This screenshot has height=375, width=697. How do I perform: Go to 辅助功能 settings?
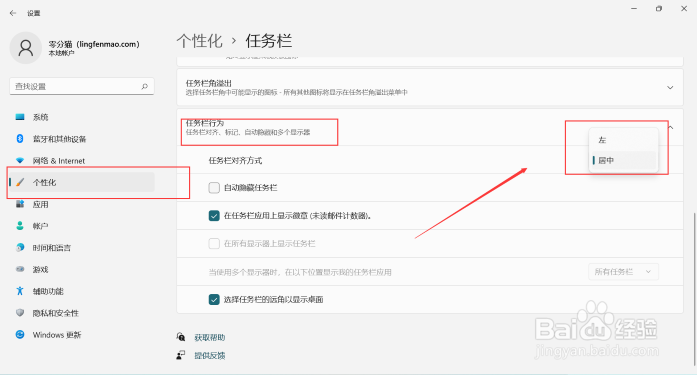tap(82, 291)
